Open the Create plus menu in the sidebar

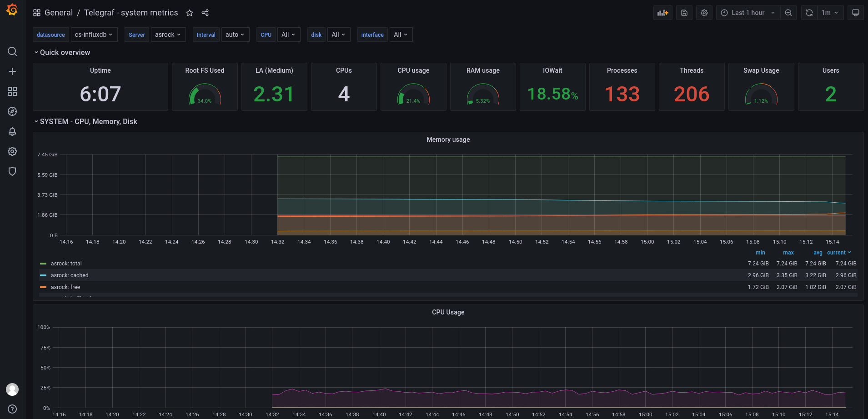point(12,71)
